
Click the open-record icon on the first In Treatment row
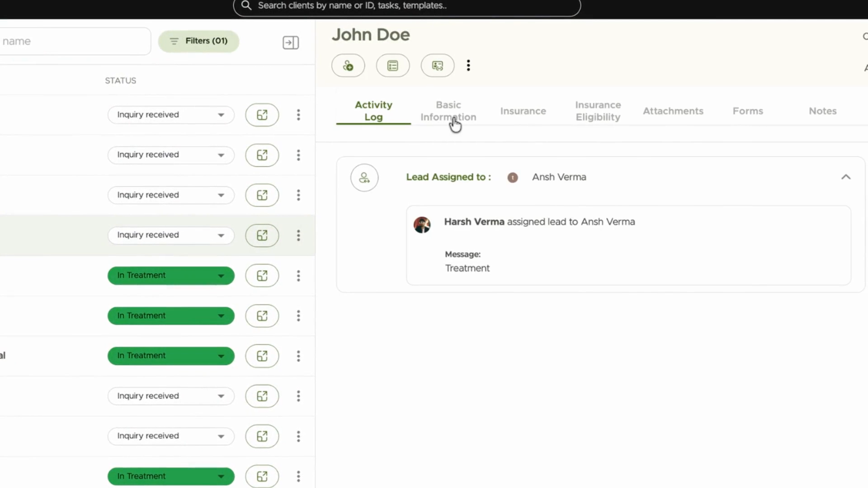[x=262, y=276]
